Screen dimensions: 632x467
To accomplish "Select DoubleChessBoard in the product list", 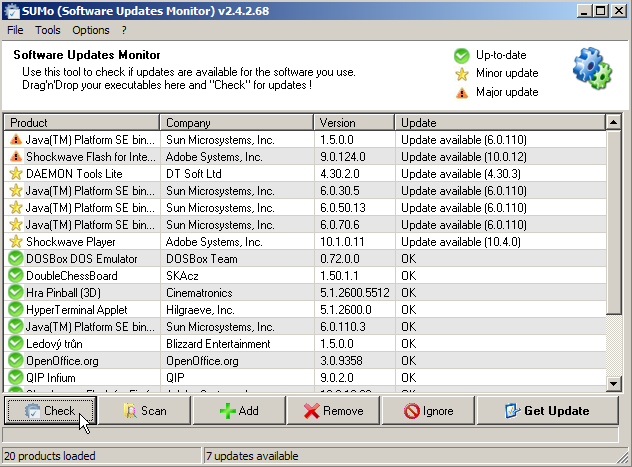I will (x=72, y=276).
